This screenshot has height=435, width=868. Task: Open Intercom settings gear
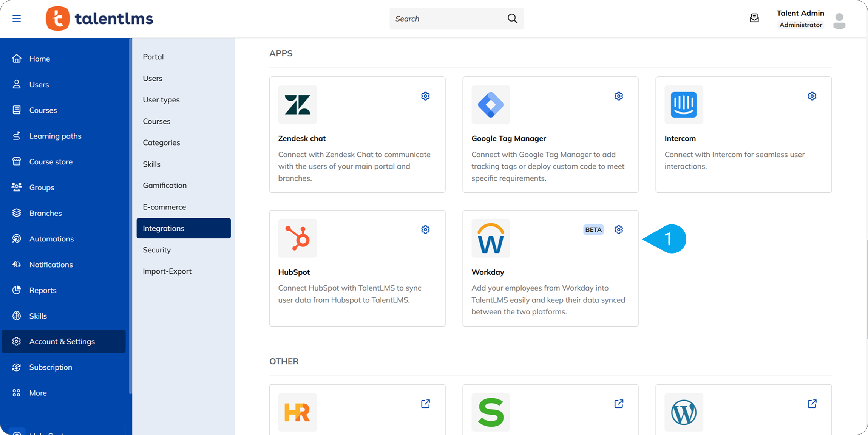click(812, 96)
